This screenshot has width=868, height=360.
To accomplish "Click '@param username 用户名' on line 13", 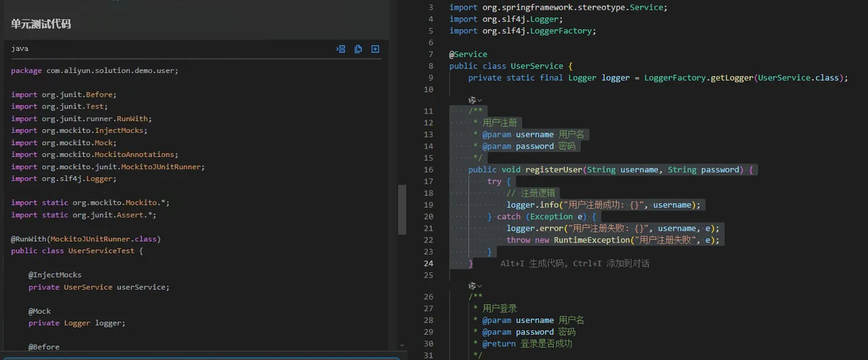I will tap(528, 134).
